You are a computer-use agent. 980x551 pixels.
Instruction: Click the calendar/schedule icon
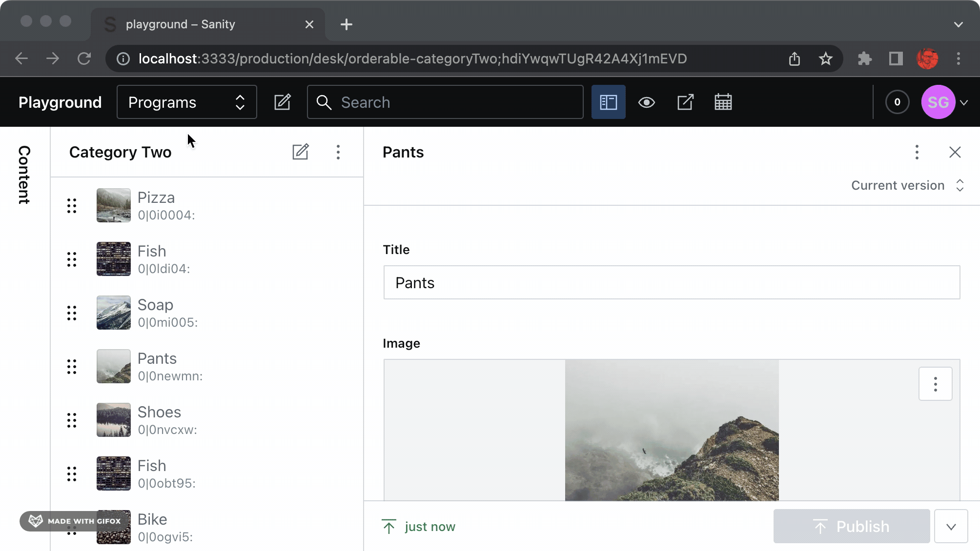tap(724, 102)
